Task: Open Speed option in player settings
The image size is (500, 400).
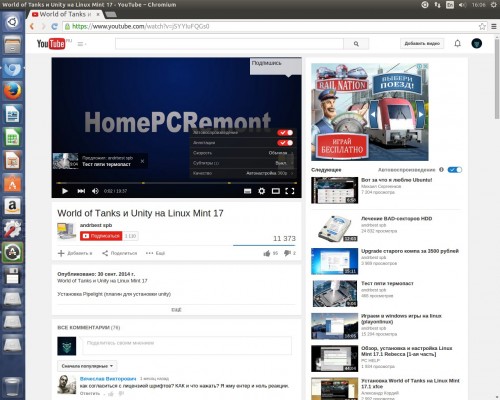Action: pos(243,153)
